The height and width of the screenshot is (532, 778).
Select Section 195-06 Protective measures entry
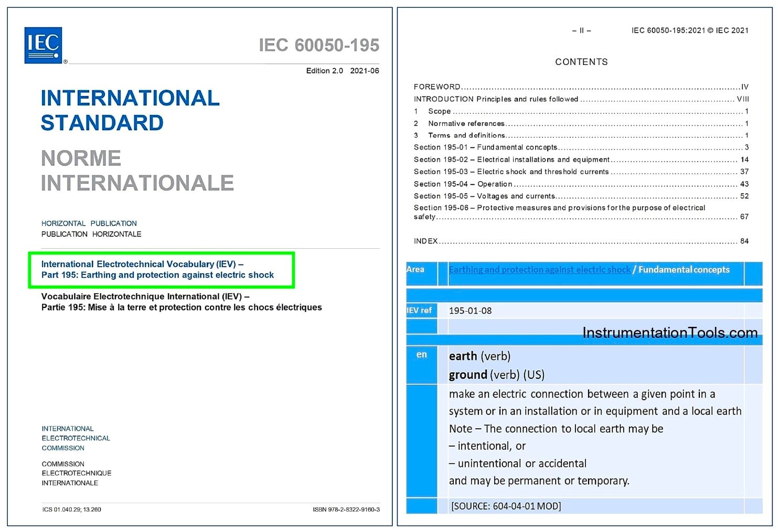point(581,212)
